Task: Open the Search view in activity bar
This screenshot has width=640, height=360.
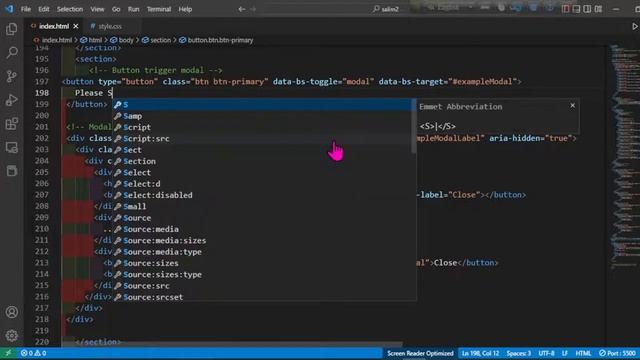Action: point(12,52)
